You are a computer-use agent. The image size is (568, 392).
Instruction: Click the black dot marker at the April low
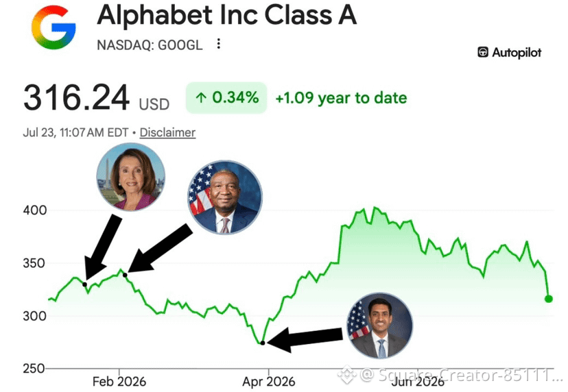(263, 343)
